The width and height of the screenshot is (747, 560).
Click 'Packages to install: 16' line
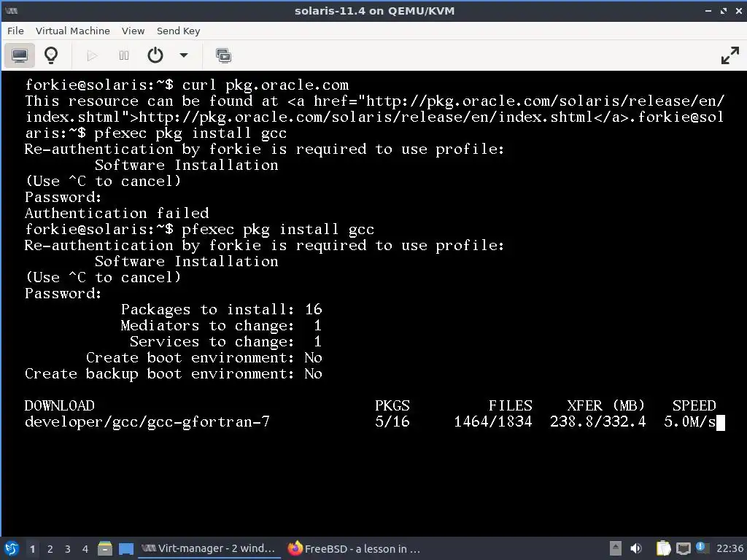(222, 309)
